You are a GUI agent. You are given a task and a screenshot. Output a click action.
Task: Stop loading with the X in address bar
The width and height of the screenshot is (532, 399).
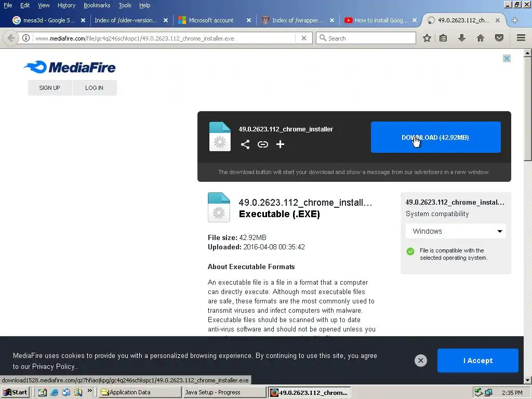pos(304,38)
